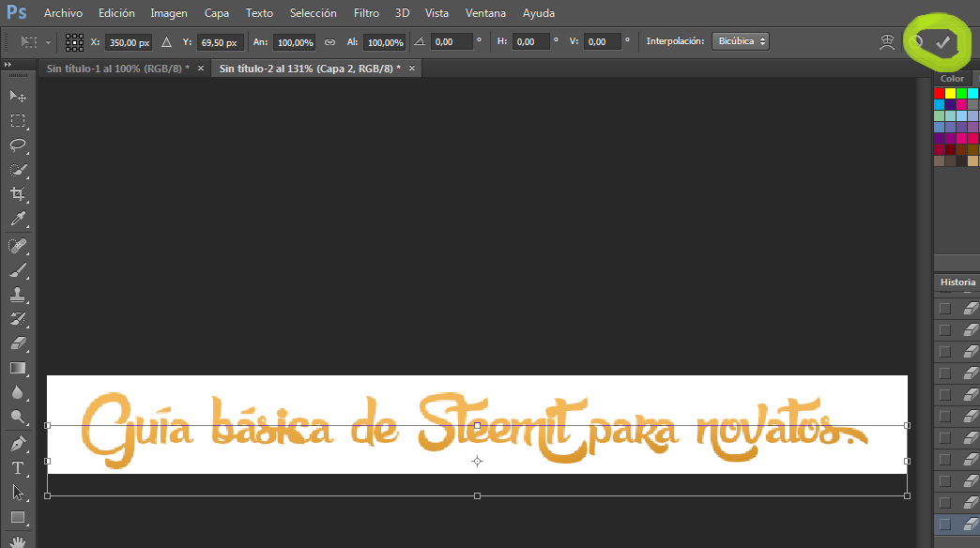Image resolution: width=980 pixels, height=548 pixels.
Task: Set history brush source on highlighted state
Action: click(x=945, y=525)
